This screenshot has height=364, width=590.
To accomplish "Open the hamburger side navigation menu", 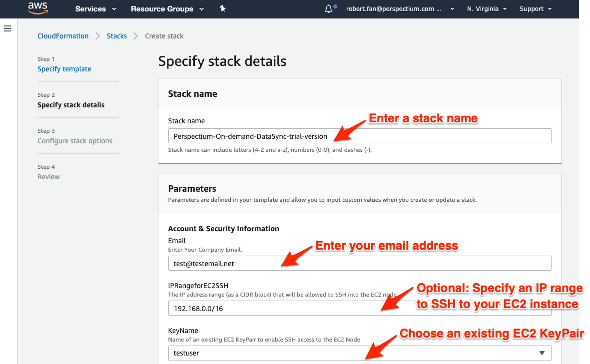I will (x=7, y=28).
